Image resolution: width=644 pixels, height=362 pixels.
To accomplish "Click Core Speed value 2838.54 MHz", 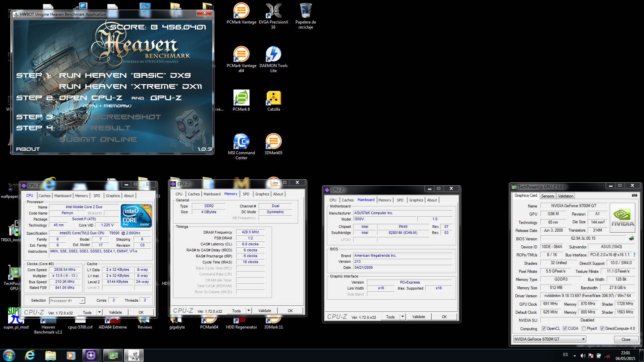I will [65, 269].
